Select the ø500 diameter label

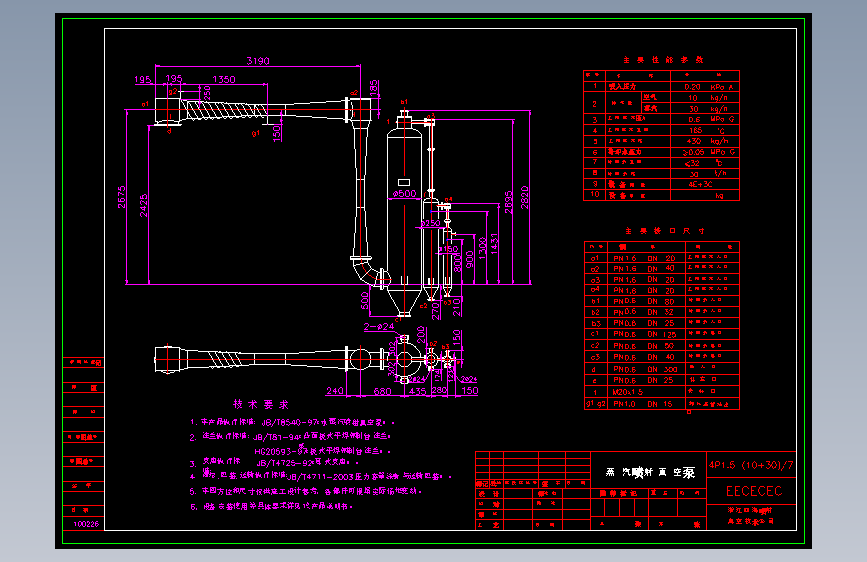[x=404, y=194]
